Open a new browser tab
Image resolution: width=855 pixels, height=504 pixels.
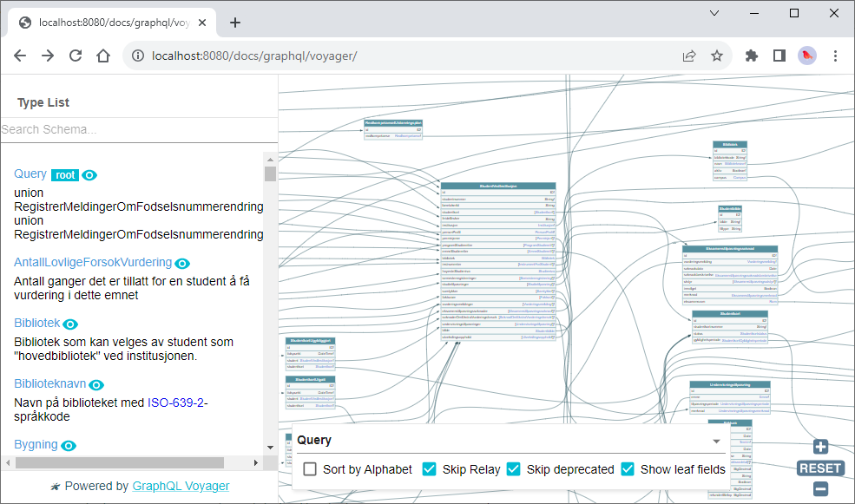(234, 23)
